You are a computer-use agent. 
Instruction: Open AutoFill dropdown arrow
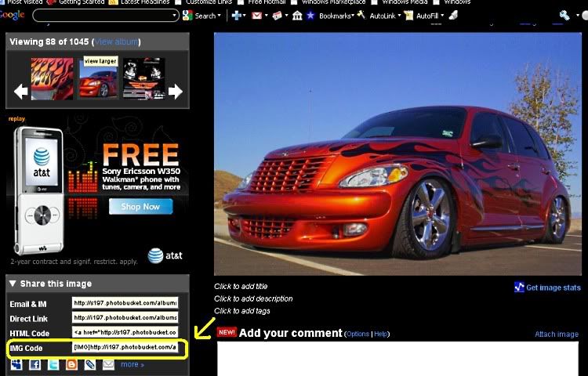coord(442,16)
